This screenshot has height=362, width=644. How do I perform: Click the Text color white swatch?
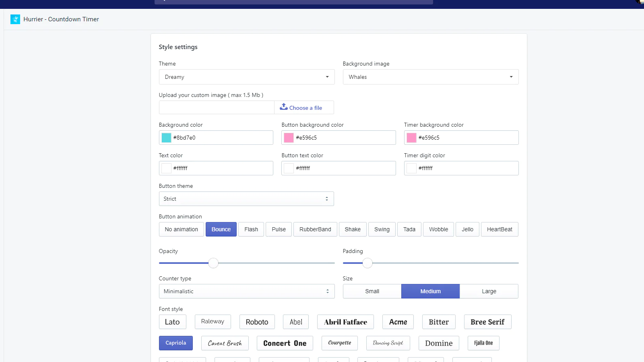[167, 168]
